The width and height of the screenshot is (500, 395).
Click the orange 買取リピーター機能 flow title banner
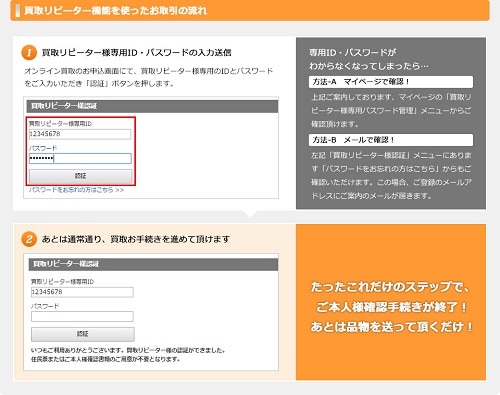(250, 10)
